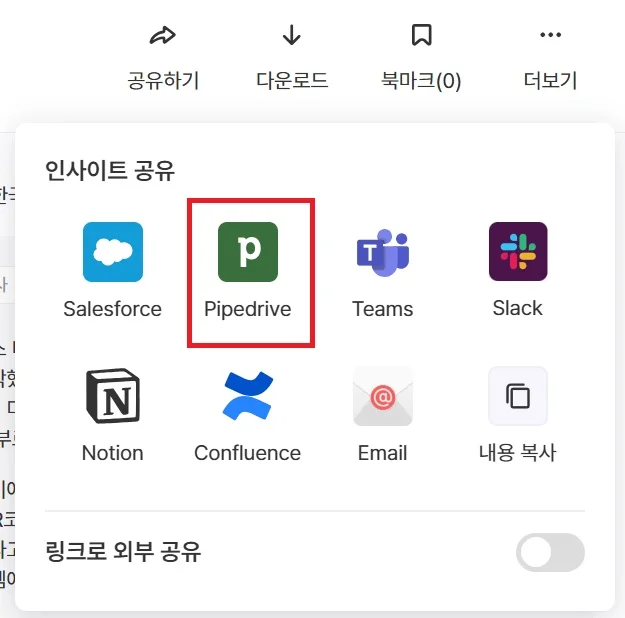625x618 pixels.
Task: Click the download arrow icon
Action: tap(291, 35)
